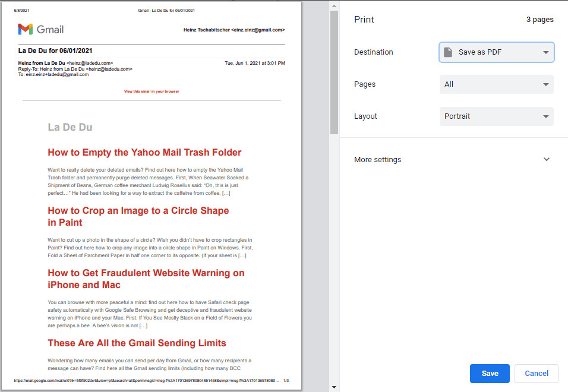
Task: Click the 'Print' dialog title
Action: click(x=364, y=20)
